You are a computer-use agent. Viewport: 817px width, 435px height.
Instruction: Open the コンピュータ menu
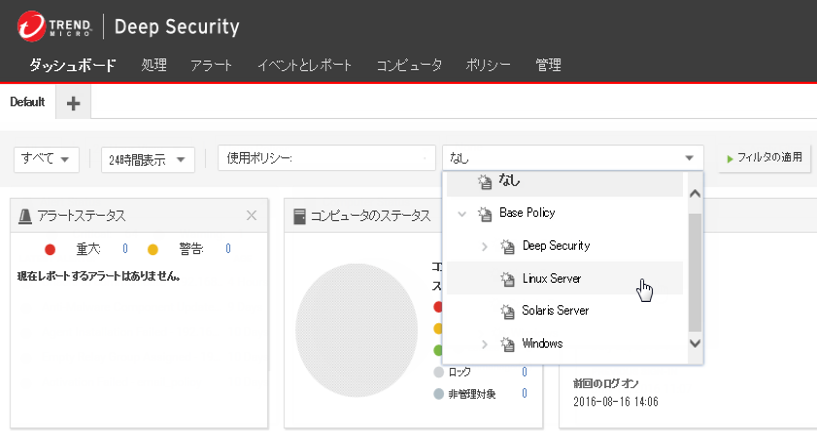click(409, 66)
